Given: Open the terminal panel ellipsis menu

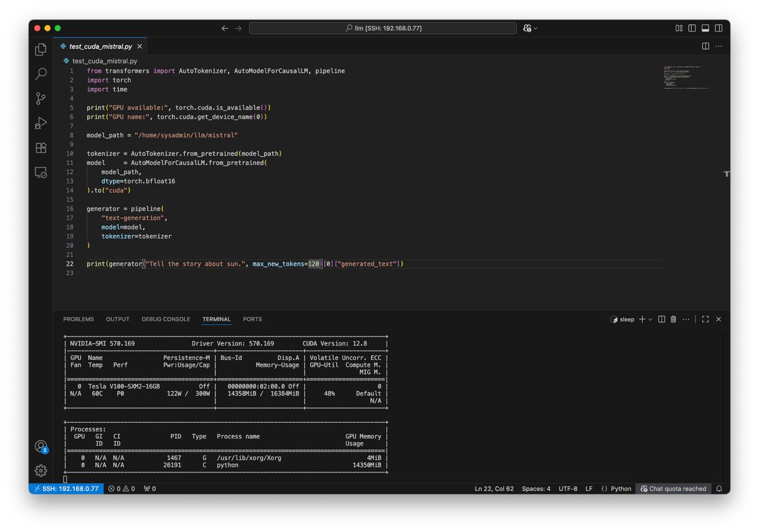Looking at the screenshot, I should pos(686,319).
